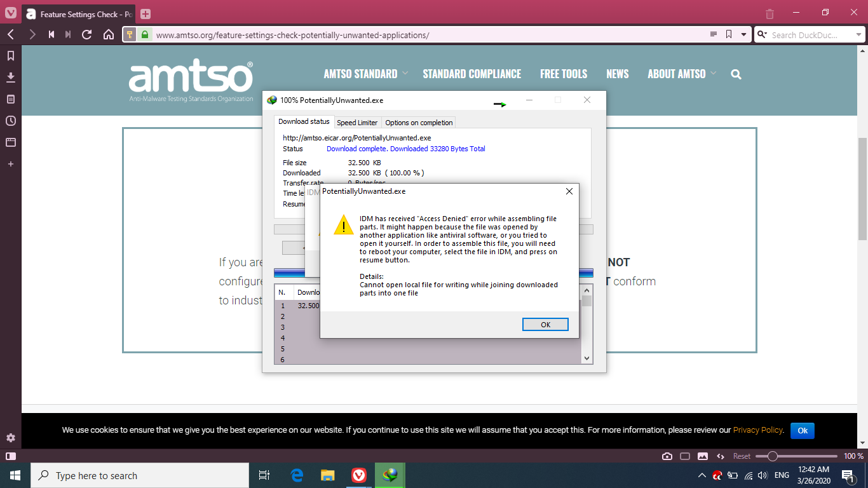Open the Downloads side panel
This screenshot has height=488, width=868.
11,78
